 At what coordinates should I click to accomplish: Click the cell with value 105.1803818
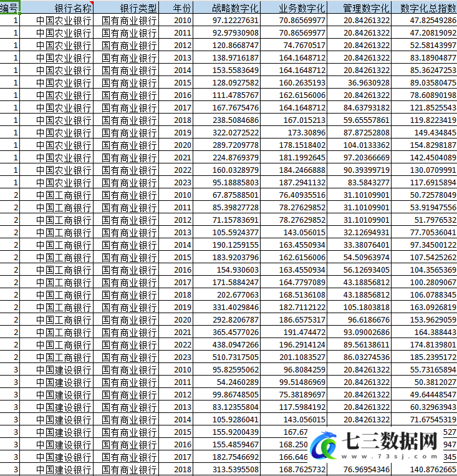tap(359, 307)
